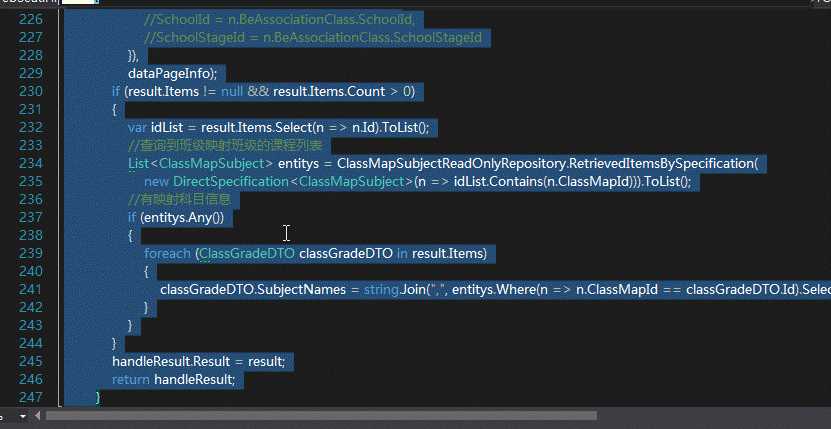Click 'handleResult.Result = result;' statement

click(x=199, y=362)
